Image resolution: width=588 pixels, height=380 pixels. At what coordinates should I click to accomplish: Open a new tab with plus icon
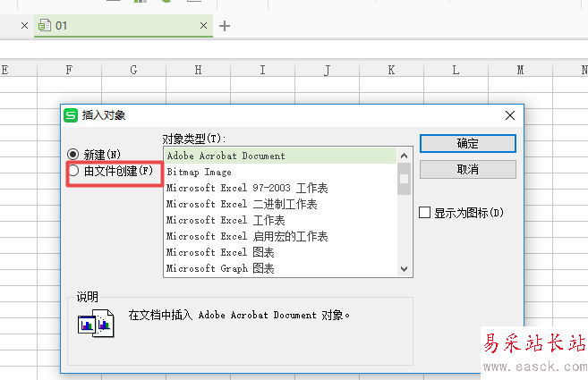point(225,26)
